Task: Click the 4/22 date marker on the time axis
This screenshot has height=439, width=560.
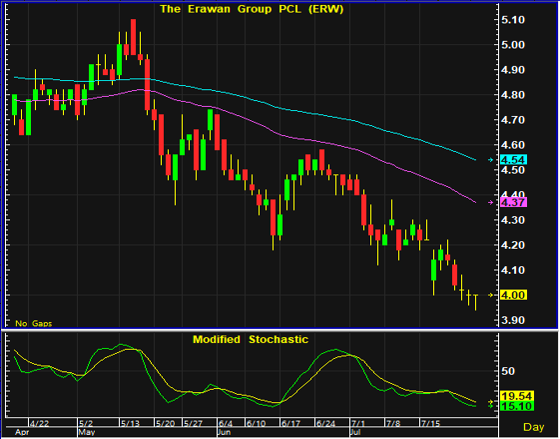Action: [x=39, y=424]
